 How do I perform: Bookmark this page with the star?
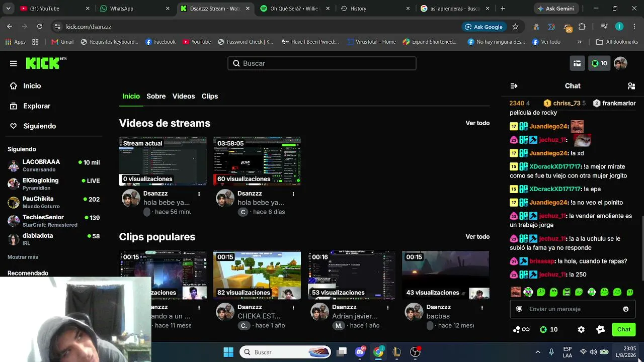pos(515,27)
